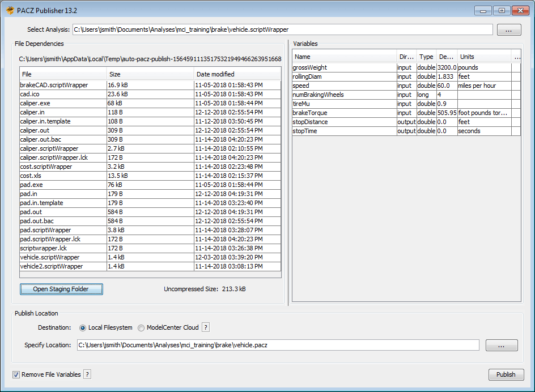The height and width of the screenshot is (392, 535).
Task: Select the vehicle2.scriptWrapper file row
Action: click(151, 266)
